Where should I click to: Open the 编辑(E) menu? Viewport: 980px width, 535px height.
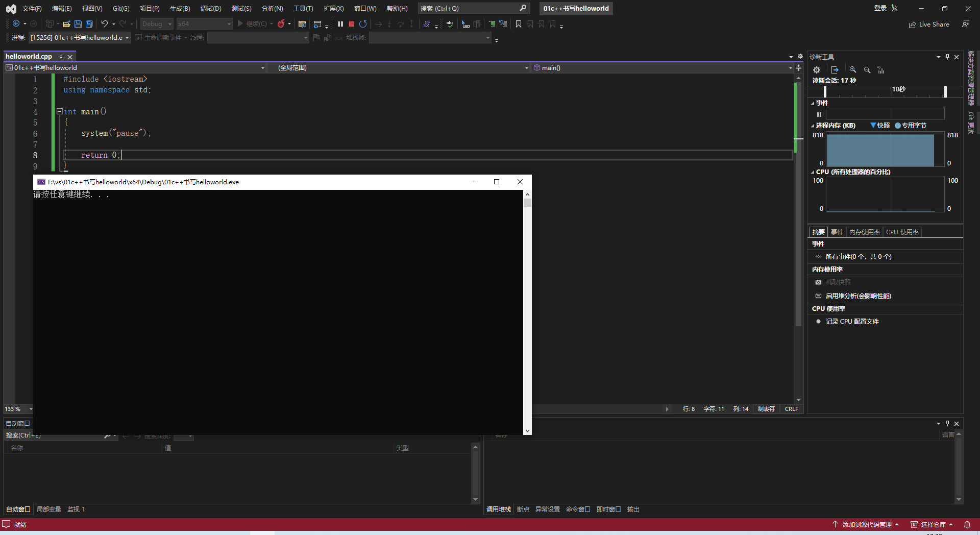point(62,8)
